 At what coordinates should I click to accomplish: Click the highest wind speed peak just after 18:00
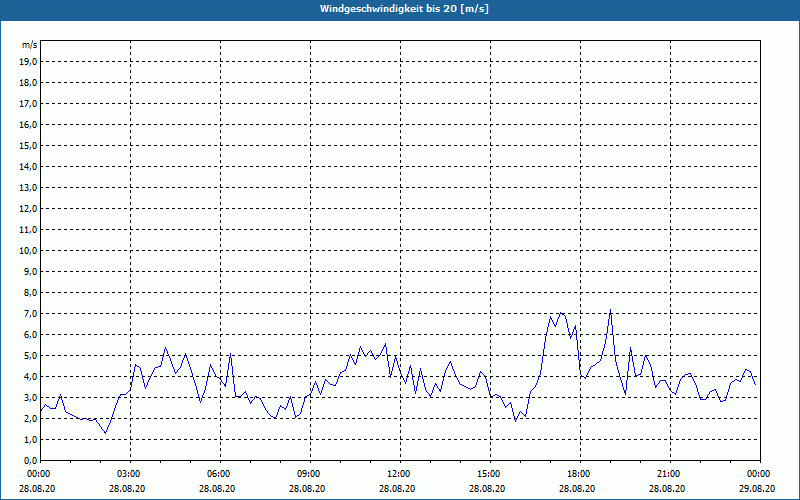point(610,310)
